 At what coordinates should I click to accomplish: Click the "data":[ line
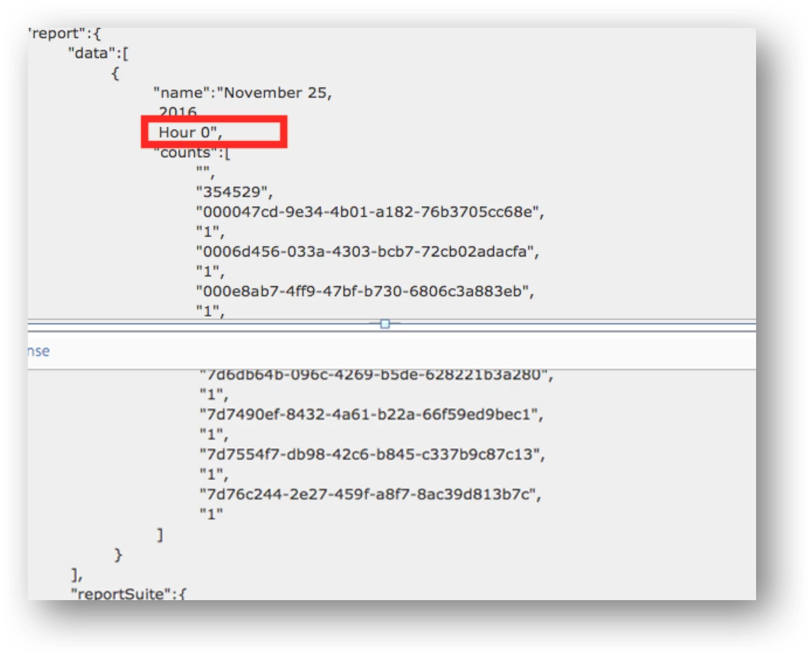click(x=98, y=53)
